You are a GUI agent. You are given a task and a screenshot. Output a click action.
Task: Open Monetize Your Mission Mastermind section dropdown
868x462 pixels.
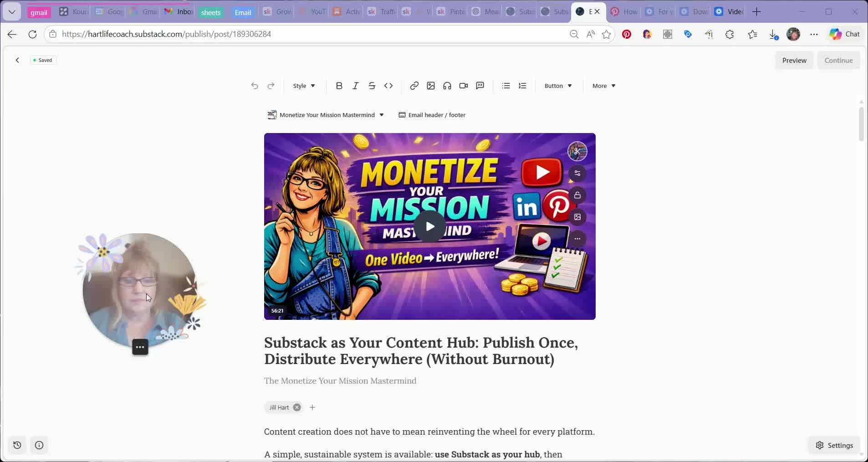coord(326,115)
